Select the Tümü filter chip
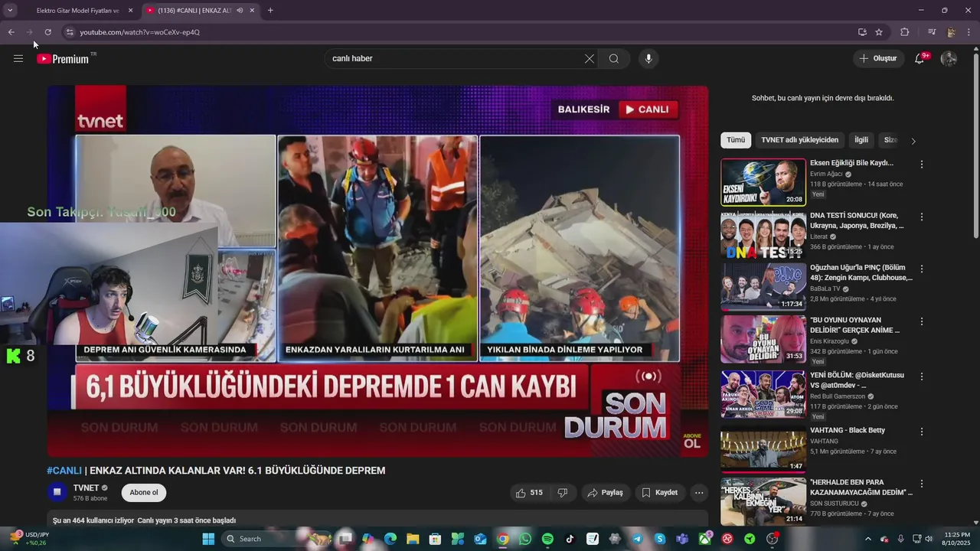Screen dimensions: 980x551 point(736,140)
